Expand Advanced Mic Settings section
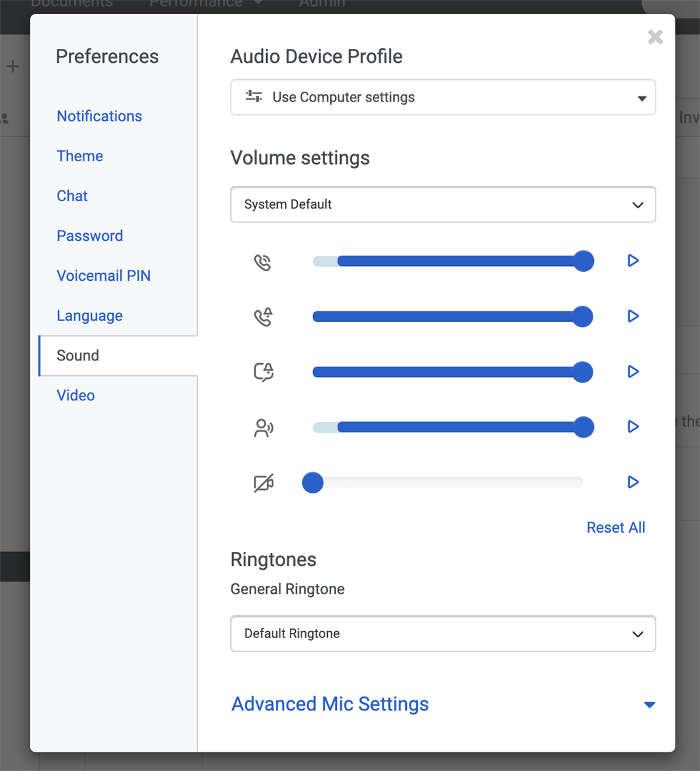Screen dimensions: 700x771 coord(443,704)
